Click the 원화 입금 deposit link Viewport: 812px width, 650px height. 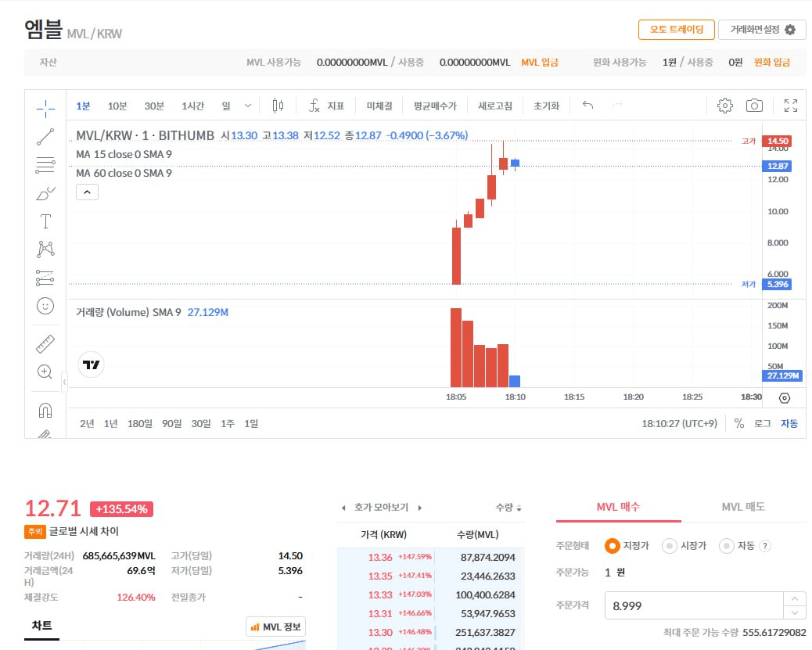pyautogui.click(x=771, y=62)
